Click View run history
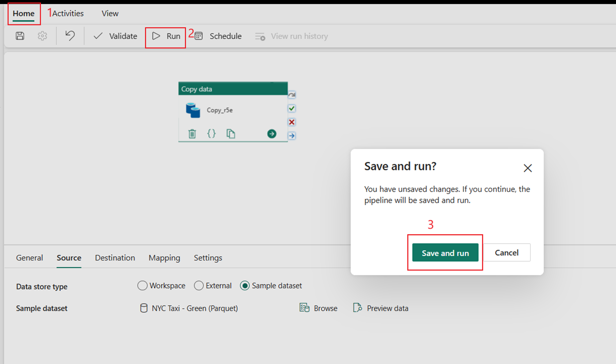 [x=291, y=36]
